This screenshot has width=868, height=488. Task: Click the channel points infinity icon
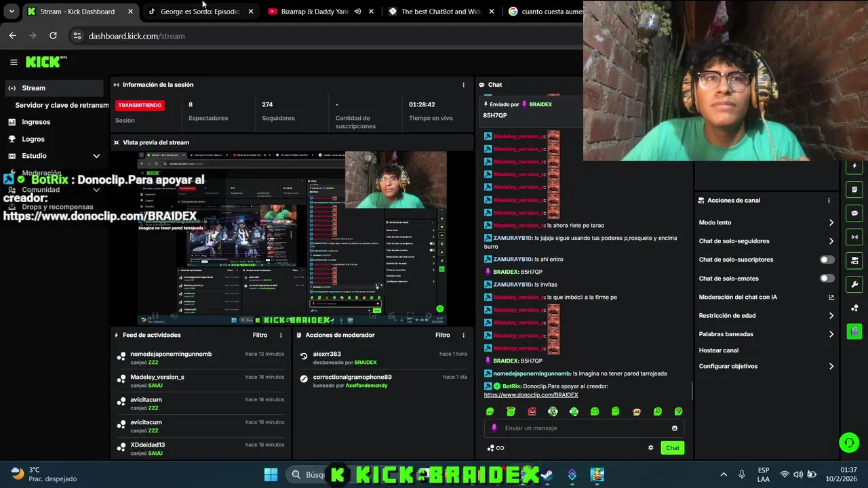point(496,448)
